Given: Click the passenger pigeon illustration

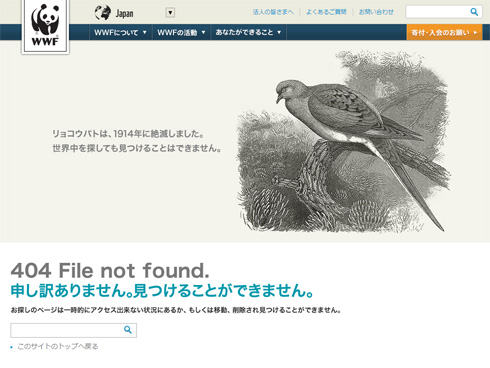Looking at the screenshot, I should tap(343, 142).
